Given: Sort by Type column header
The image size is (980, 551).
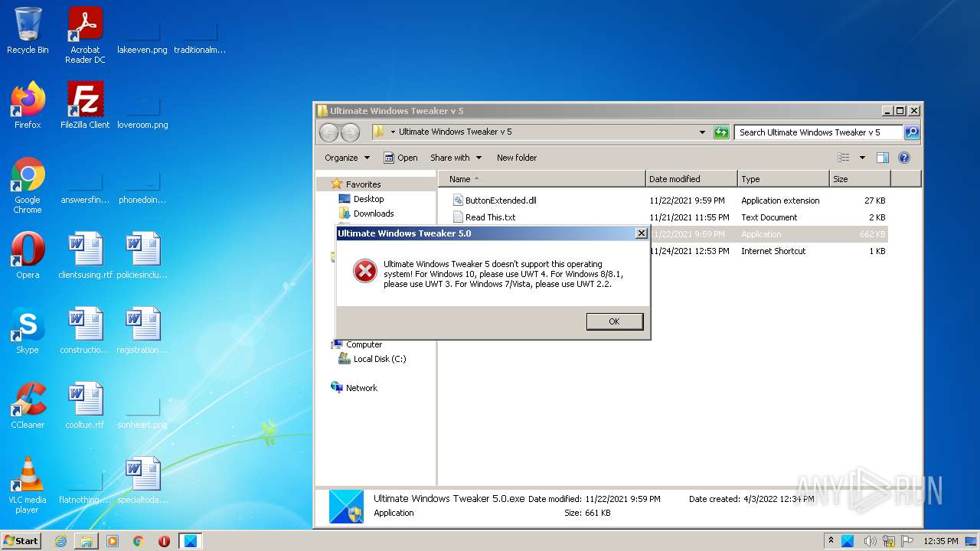Looking at the screenshot, I should pyautogui.click(x=783, y=179).
